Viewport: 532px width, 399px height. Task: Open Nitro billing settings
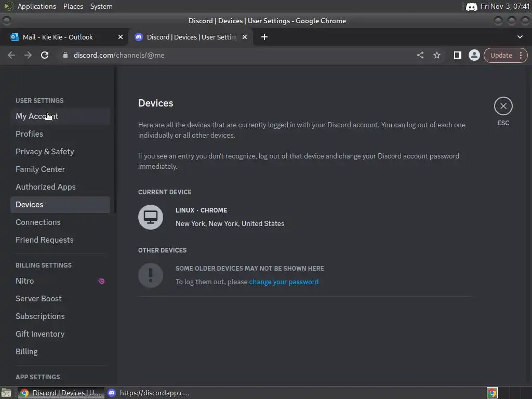[x=60, y=281]
